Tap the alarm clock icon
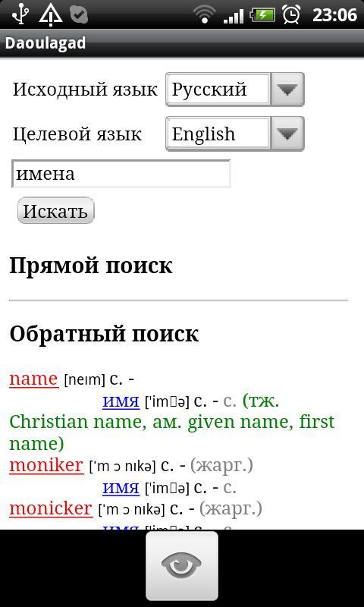The height and width of the screenshot is (607, 364). [291, 14]
